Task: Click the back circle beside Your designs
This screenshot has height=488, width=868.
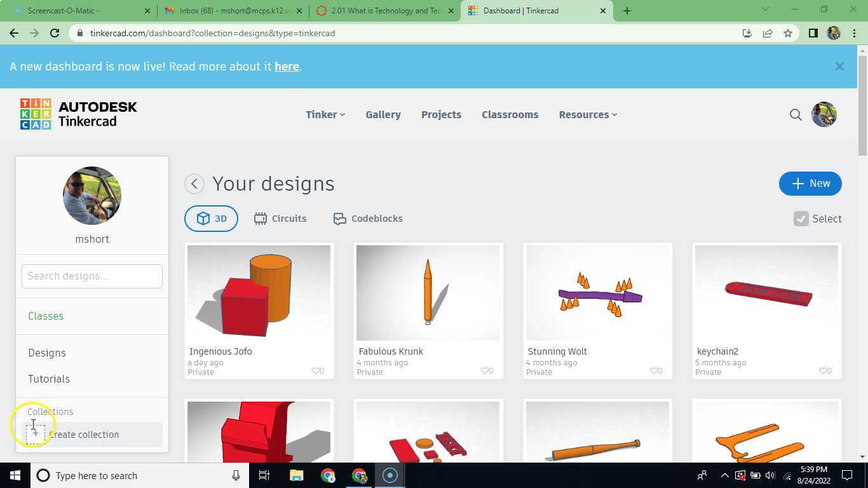Action: (x=194, y=184)
